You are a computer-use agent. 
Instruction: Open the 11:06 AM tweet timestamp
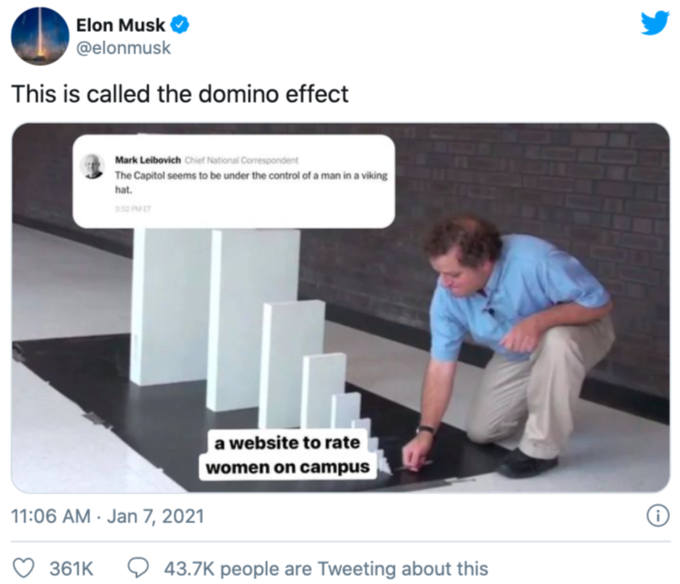[x=108, y=516]
